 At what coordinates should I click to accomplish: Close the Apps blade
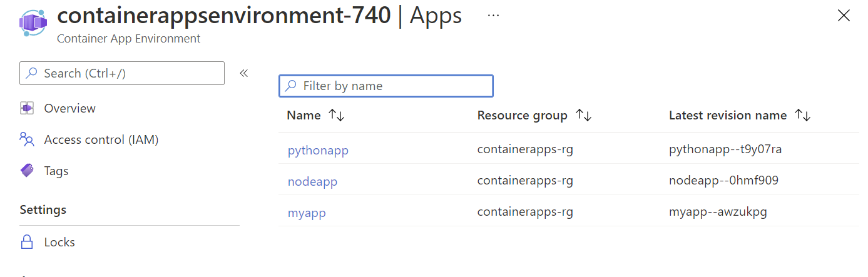tap(844, 16)
